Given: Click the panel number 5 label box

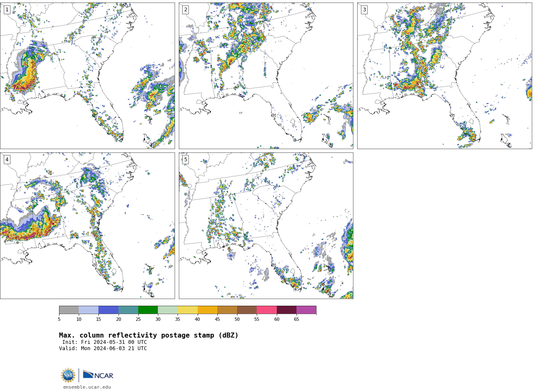Looking at the screenshot, I should 186,160.
